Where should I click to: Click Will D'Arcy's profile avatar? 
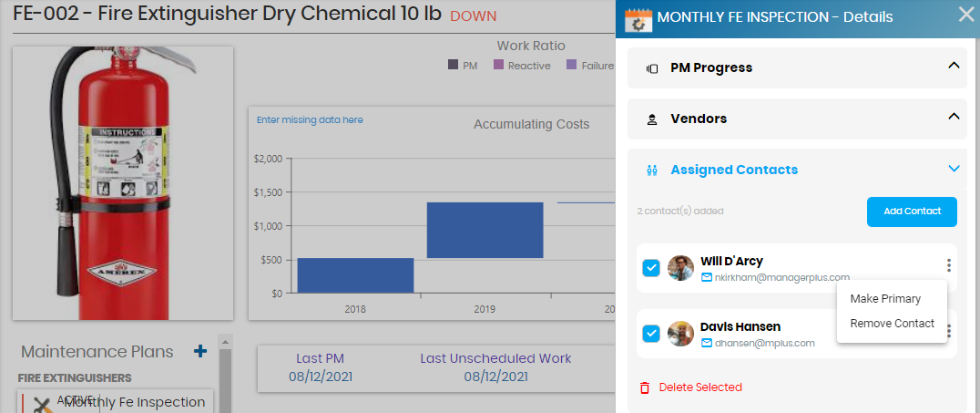coord(680,268)
